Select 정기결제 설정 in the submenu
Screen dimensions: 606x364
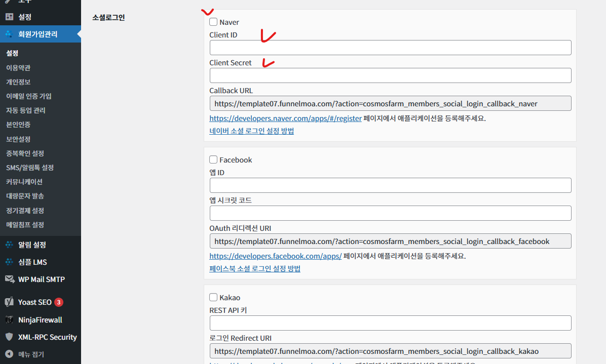25,211
